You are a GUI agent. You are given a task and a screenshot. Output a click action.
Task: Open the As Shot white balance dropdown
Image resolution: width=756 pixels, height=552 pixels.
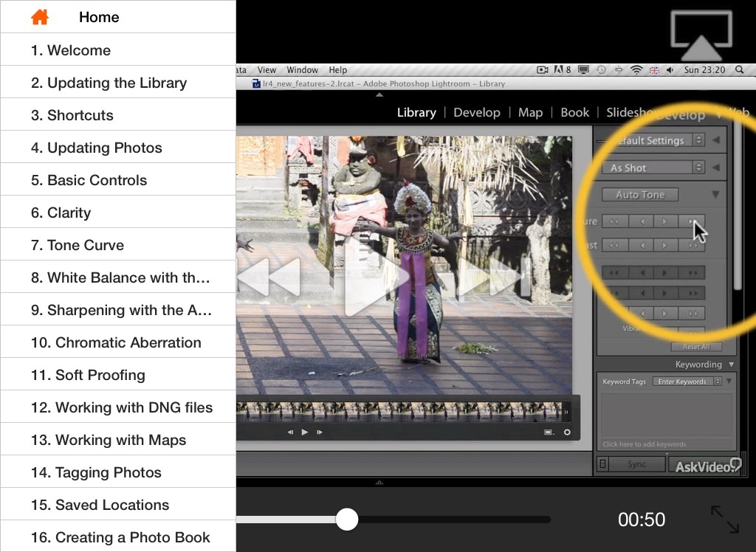[x=653, y=168]
